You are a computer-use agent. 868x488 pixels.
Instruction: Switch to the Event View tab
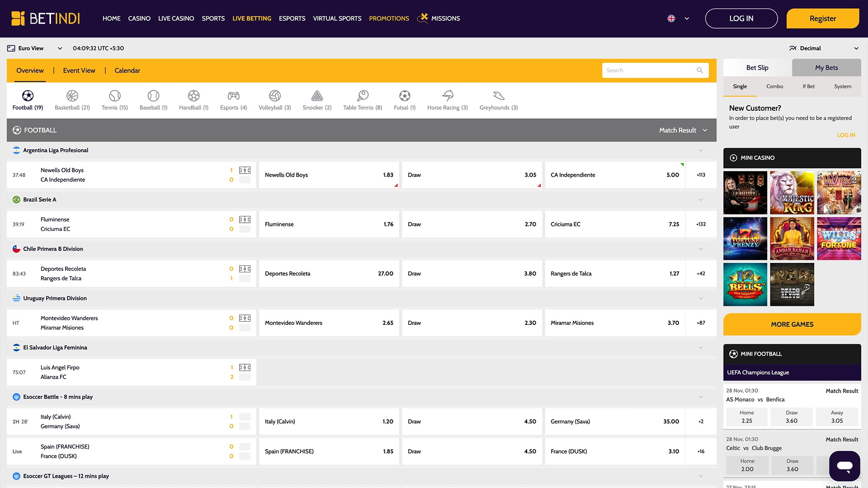[x=79, y=70]
